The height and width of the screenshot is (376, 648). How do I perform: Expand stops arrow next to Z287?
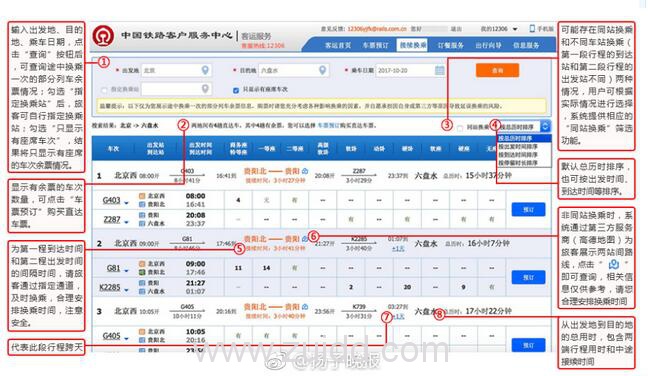point(126,222)
